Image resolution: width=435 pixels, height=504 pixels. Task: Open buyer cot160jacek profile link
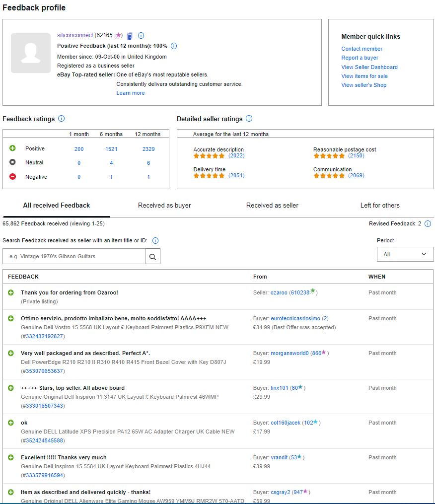(285, 423)
